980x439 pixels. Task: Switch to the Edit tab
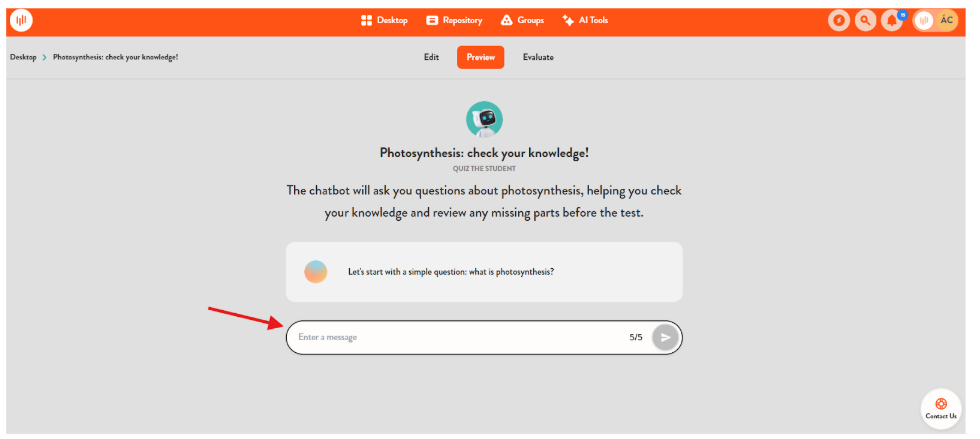[x=431, y=57]
